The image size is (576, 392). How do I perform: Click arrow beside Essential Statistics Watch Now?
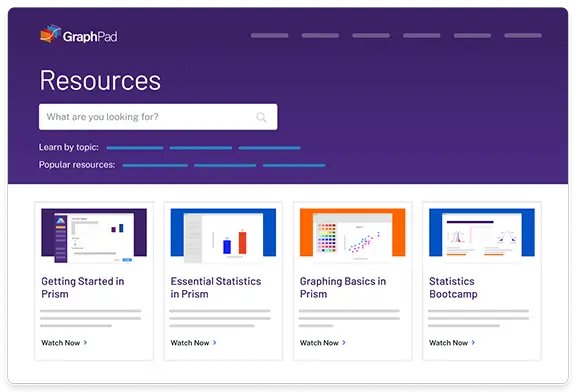tap(215, 342)
